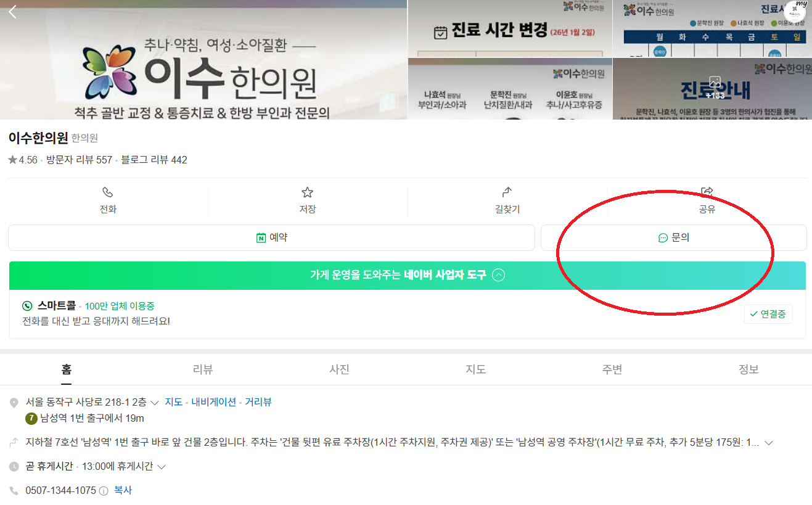Switch to the 리뷰 tab

coord(203,369)
